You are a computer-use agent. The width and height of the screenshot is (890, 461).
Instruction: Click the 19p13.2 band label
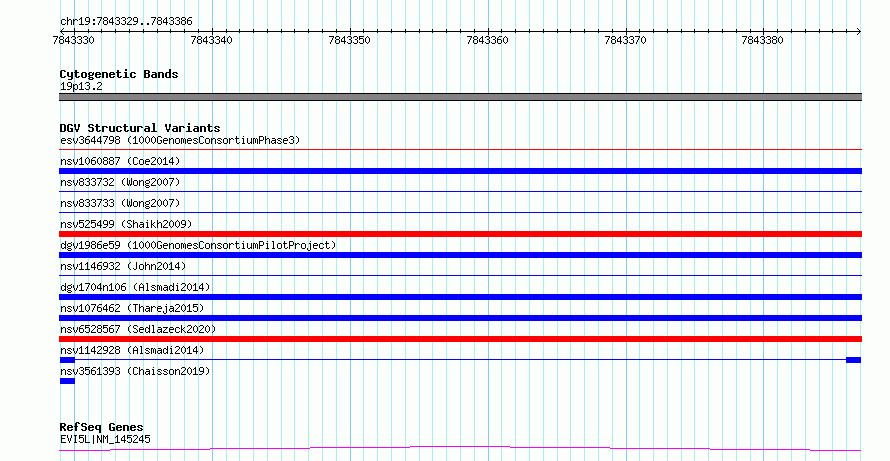(x=81, y=86)
